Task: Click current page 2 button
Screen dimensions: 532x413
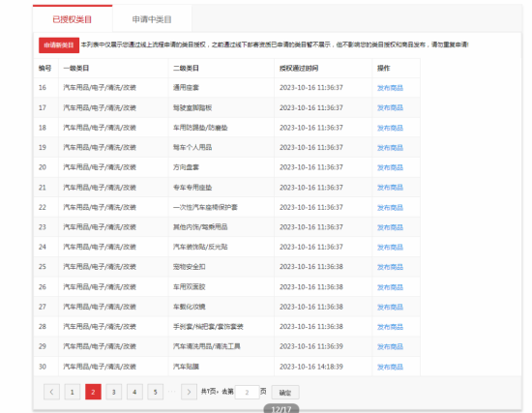Action: coord(93,392)
